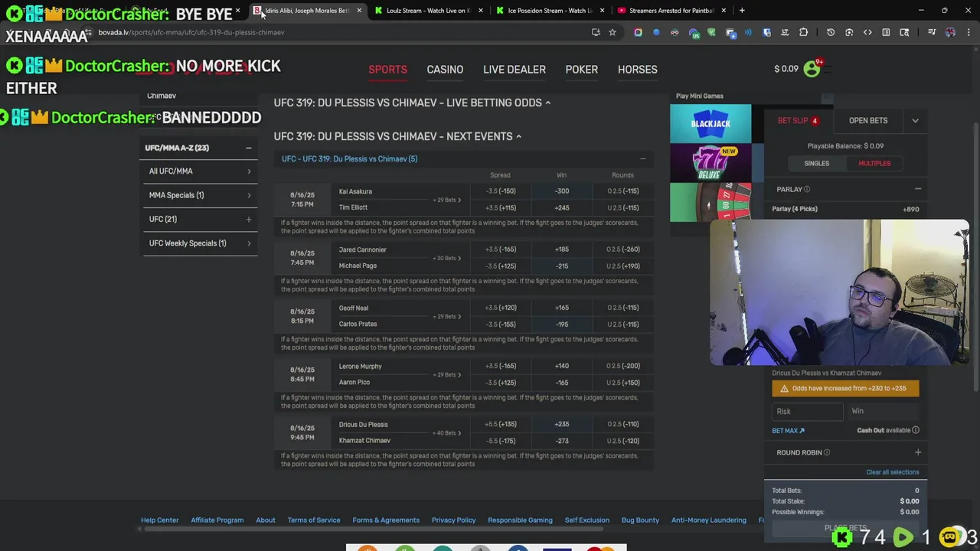The image size is (980, 551).
Task: Open the Extensions puzzle piece menu
Action: pyautogui.click(x=803, y=32)
